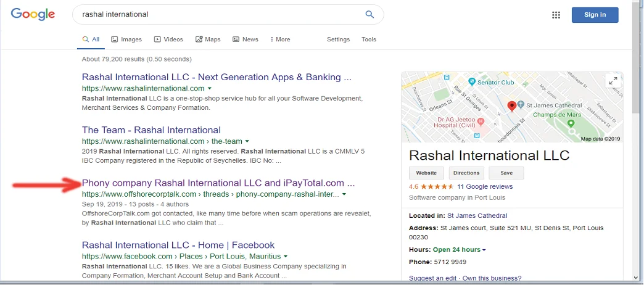
Task: Open search Settings
Action: click(x=339, y=39)
